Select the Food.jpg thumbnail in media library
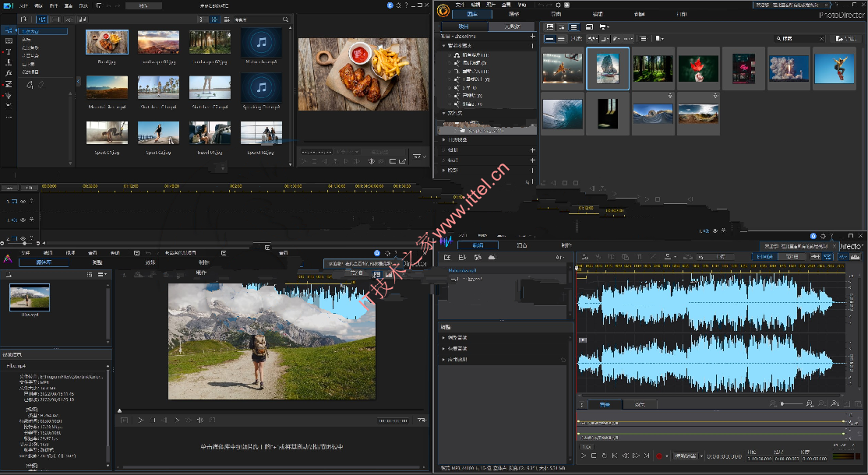 pos(107,42)
